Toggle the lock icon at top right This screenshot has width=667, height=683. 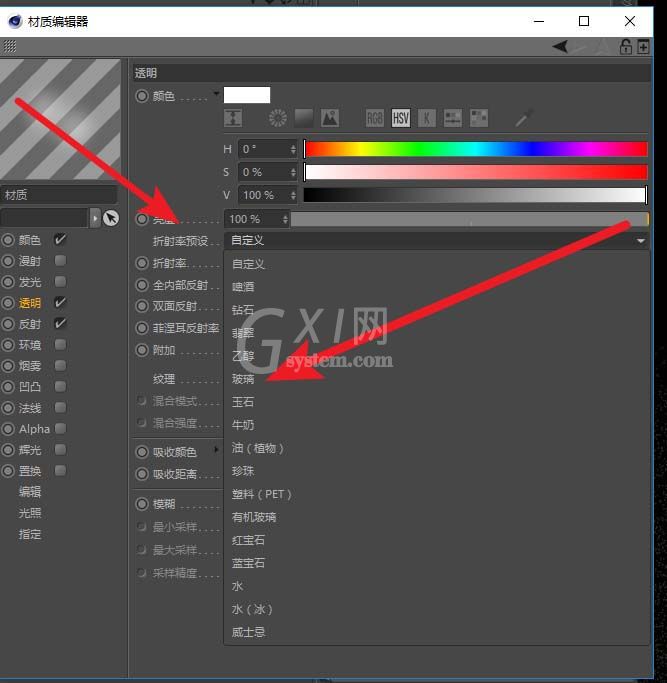tap(626, 47)
